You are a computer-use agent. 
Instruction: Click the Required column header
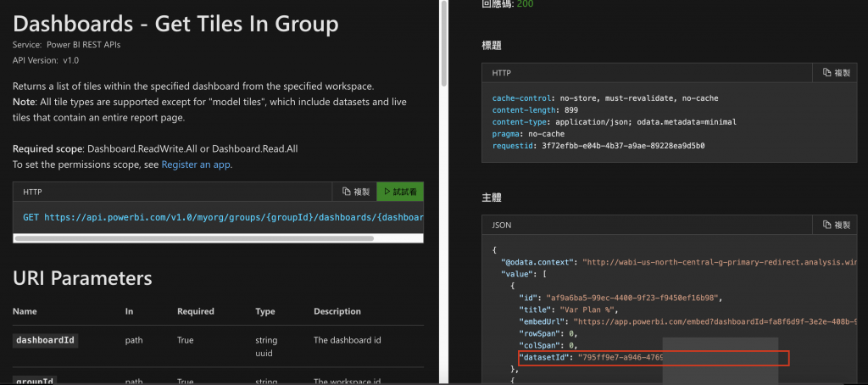(196, 311)
